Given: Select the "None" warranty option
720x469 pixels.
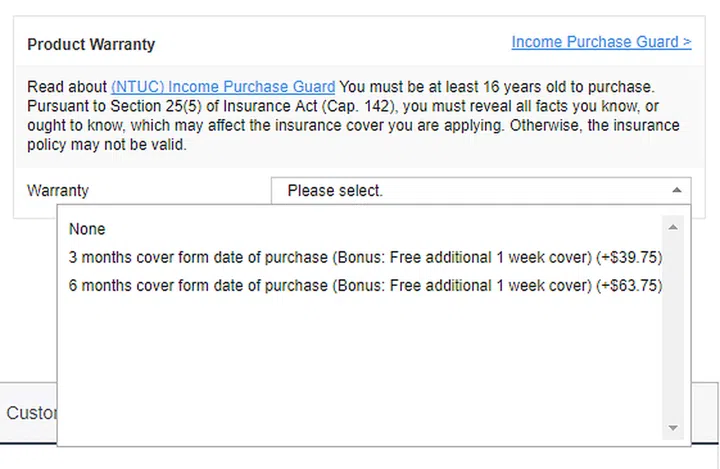Looking at the screenshot, I should pyautogui.click(x=87, y=229).
